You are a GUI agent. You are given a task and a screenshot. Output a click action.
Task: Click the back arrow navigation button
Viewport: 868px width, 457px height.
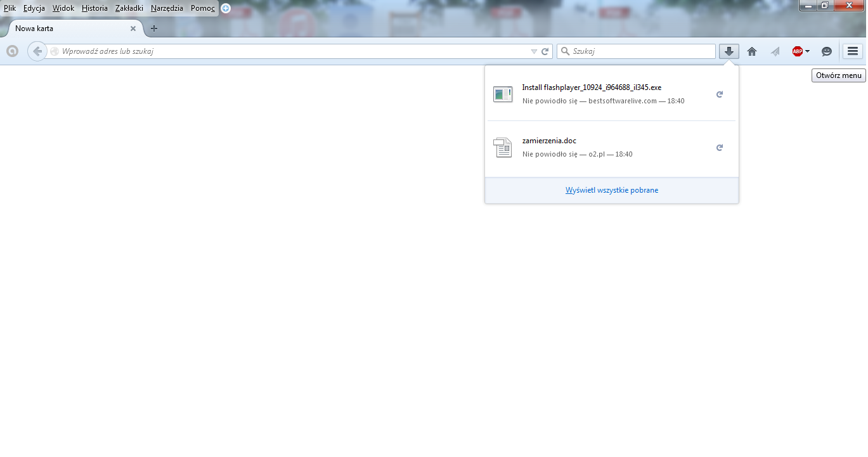37,51
